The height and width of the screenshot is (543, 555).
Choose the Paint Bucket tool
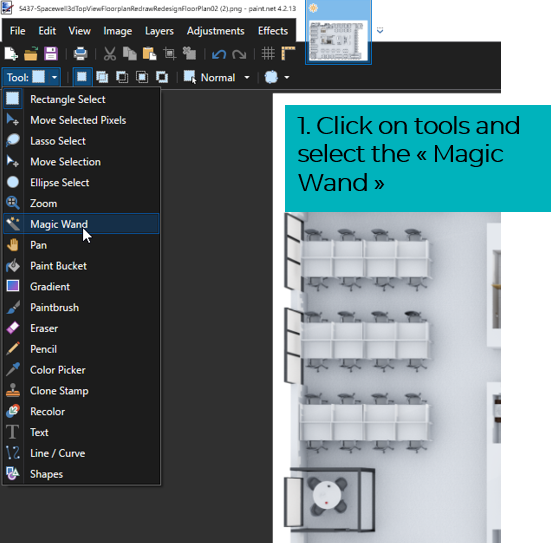(x=81, y=266)
